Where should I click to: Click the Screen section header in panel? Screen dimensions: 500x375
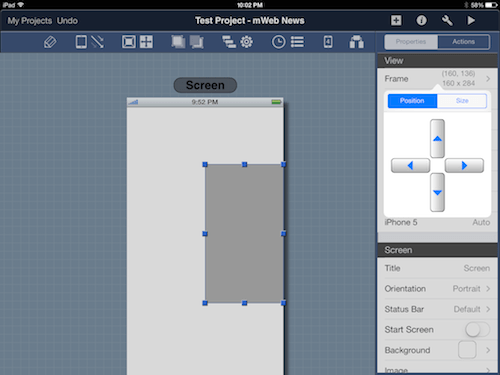point(437,250)
